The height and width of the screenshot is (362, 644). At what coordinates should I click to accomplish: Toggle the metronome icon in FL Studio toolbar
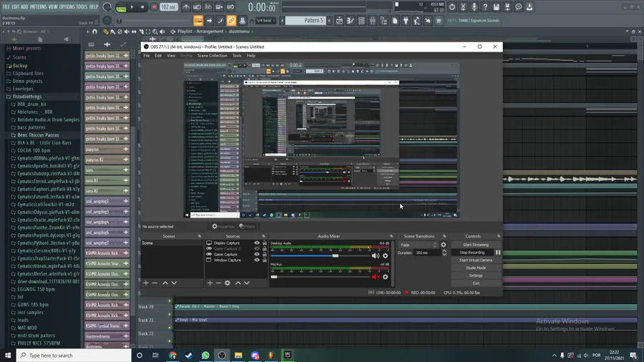(186, 7)
